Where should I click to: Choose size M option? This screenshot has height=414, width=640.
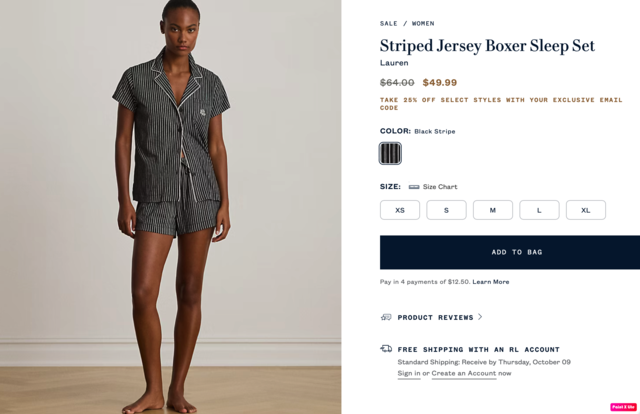493,210
